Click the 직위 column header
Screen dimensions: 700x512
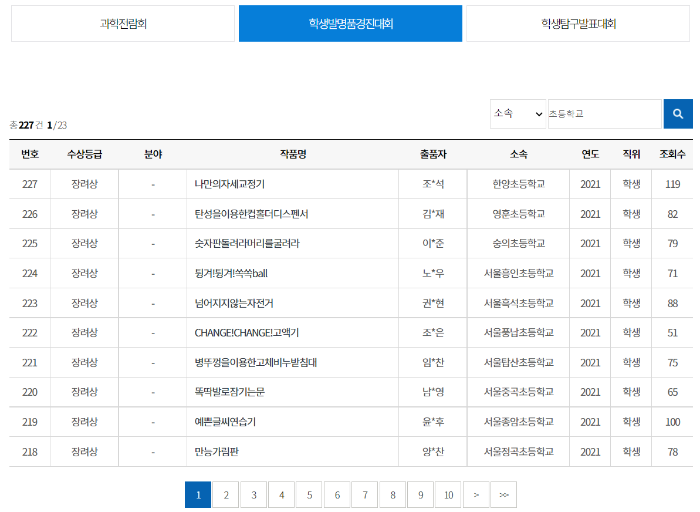631,154
